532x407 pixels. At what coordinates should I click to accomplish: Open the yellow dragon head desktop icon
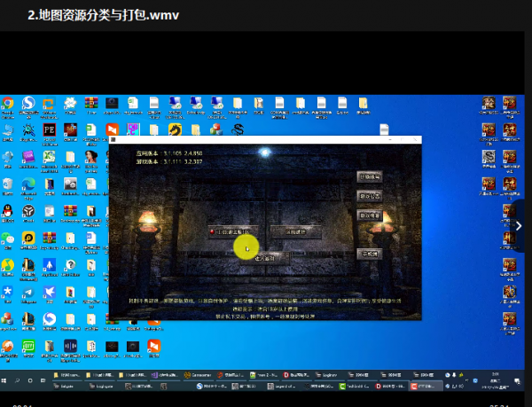(x=175, y=129)
